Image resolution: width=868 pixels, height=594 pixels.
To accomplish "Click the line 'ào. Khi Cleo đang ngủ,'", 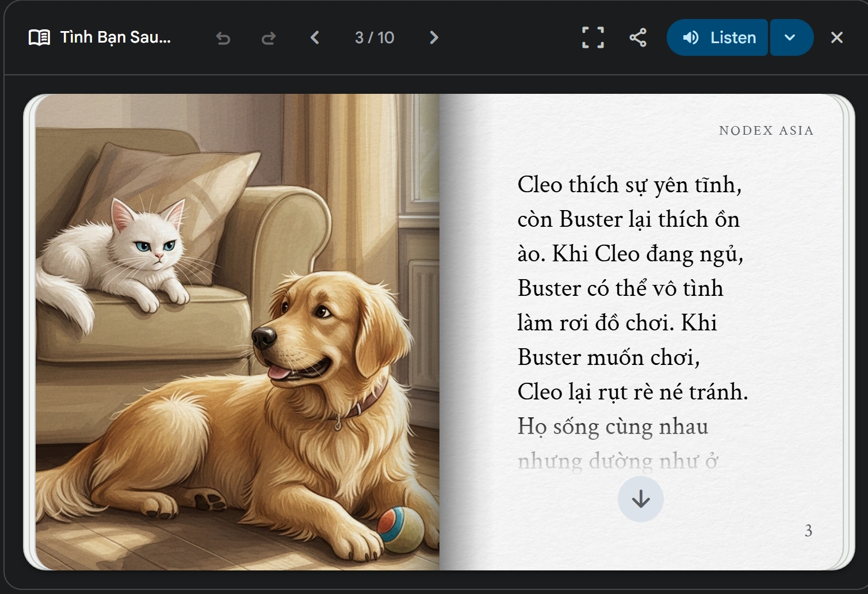I will (630, 254).
